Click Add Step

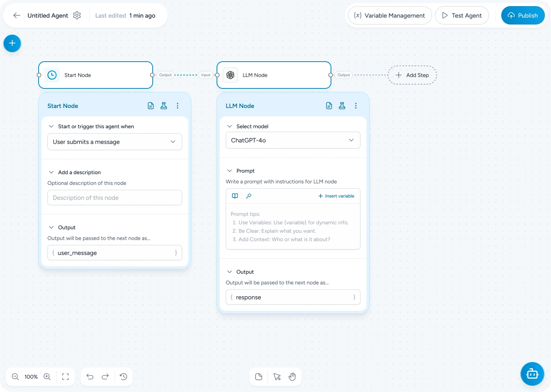[412, 75]
